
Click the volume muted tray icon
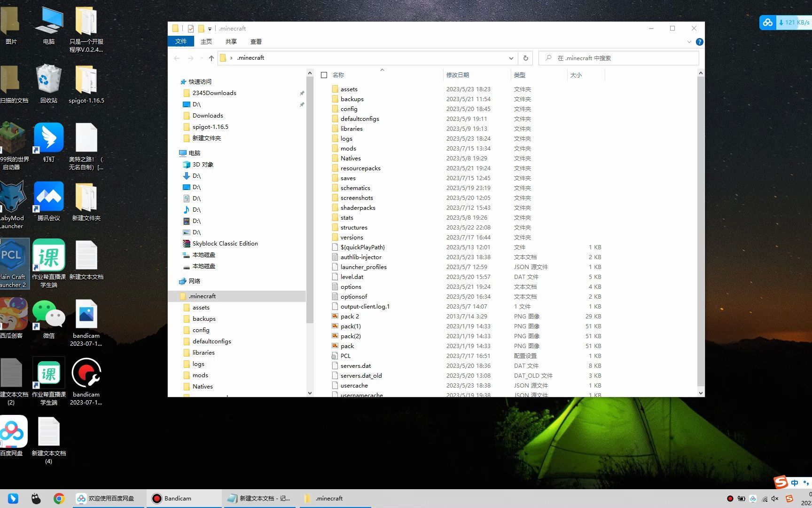tap(775, 499)
